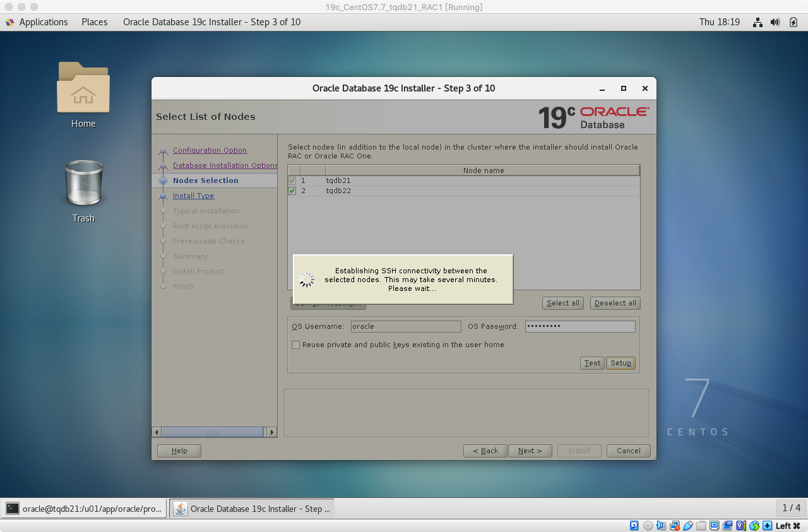This screenshot has width=808, height=532.
Task: Click VirtualBox keyboard capture arrow icon
Action: point(768,526)
